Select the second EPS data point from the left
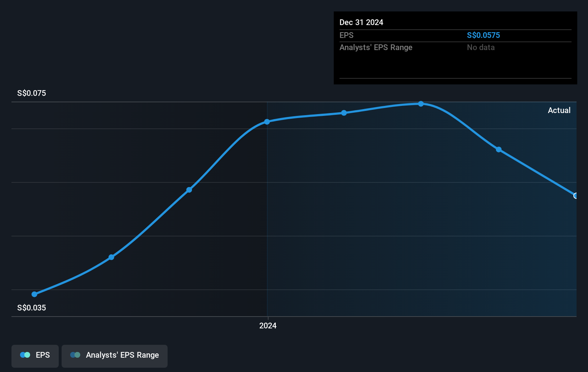 tap(111, 257)
